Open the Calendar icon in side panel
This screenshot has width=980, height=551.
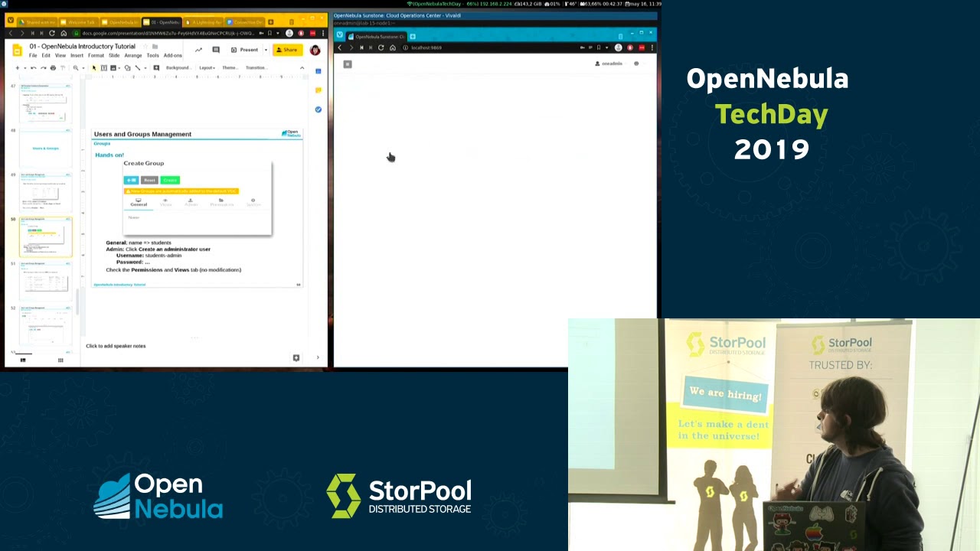[318, 71]
